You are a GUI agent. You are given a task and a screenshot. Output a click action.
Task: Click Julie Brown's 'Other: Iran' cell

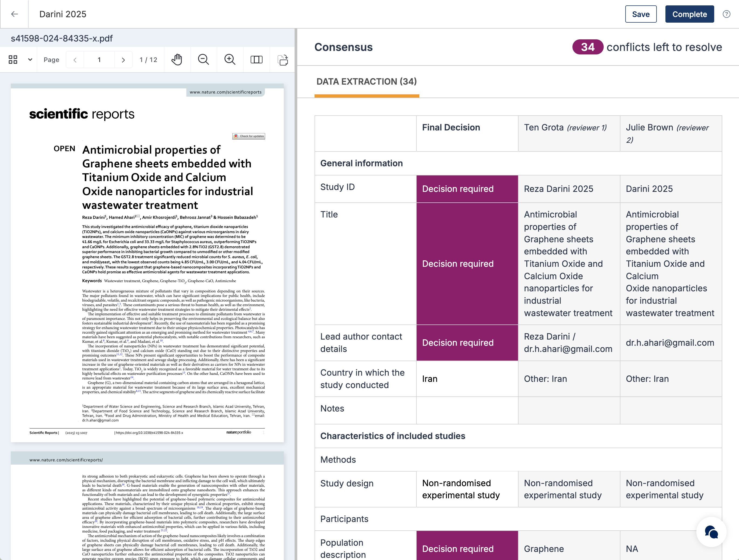pos(671,379)
